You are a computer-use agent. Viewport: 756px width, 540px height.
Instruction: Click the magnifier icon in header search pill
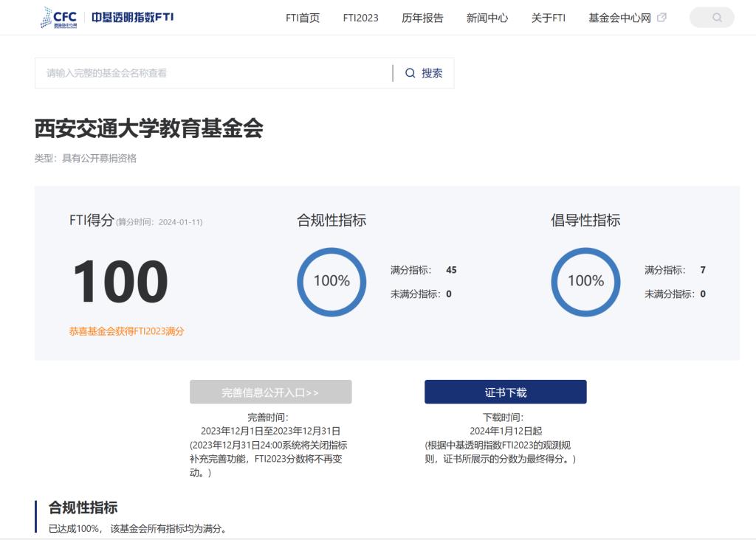717,18
